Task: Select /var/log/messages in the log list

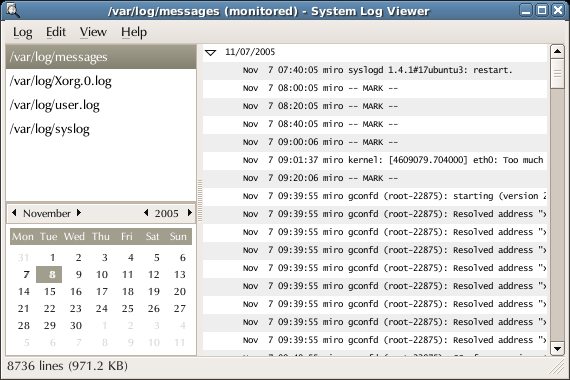Action: click(x=101, y=57)
